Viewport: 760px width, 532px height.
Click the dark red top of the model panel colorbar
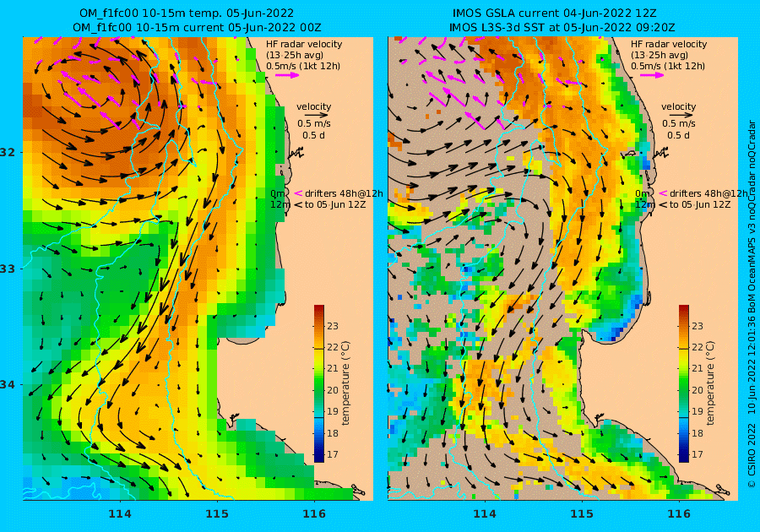tap(319, 310)
